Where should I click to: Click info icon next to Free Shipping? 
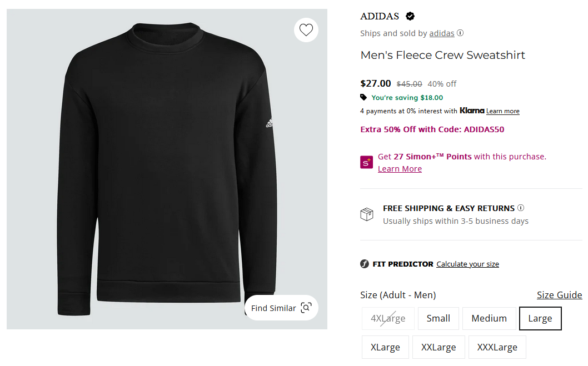coord(521,208)
